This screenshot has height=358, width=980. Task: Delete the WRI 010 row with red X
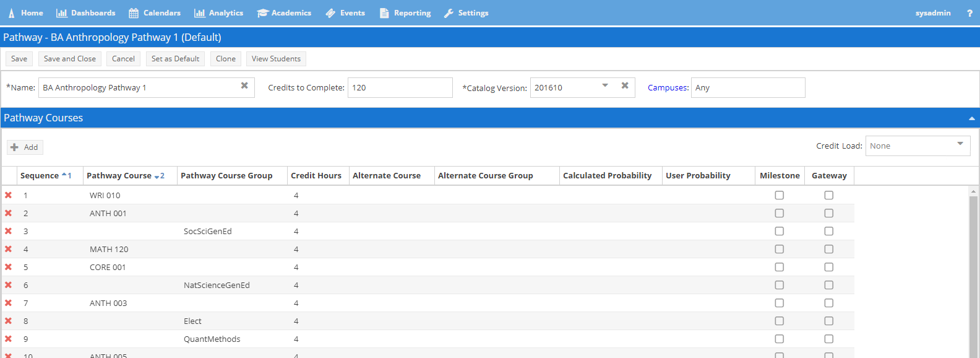9,195
